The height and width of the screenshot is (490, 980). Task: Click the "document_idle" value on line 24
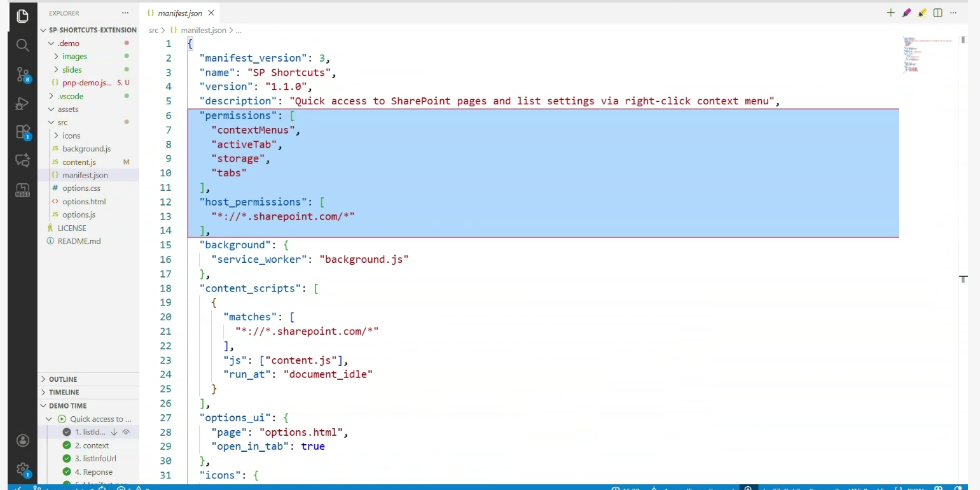[x=328, y=374]
